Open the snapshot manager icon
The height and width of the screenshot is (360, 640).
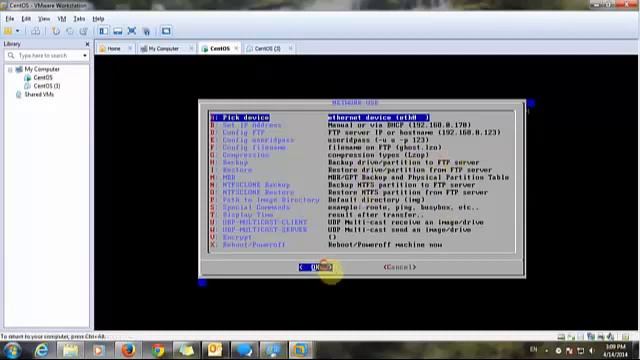click(84, 31)
